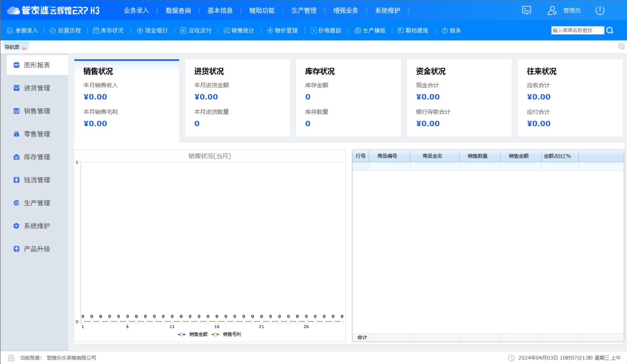Screen dimensions: 627x364
Task: Click the 销售金额 chart legend entry
Action: tap(193, 334)
